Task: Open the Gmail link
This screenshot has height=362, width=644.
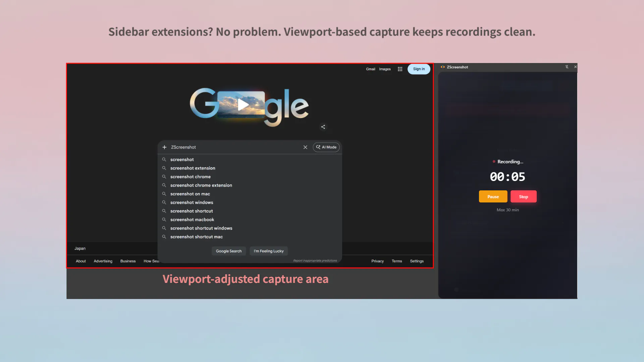Action: pos(371,69)
